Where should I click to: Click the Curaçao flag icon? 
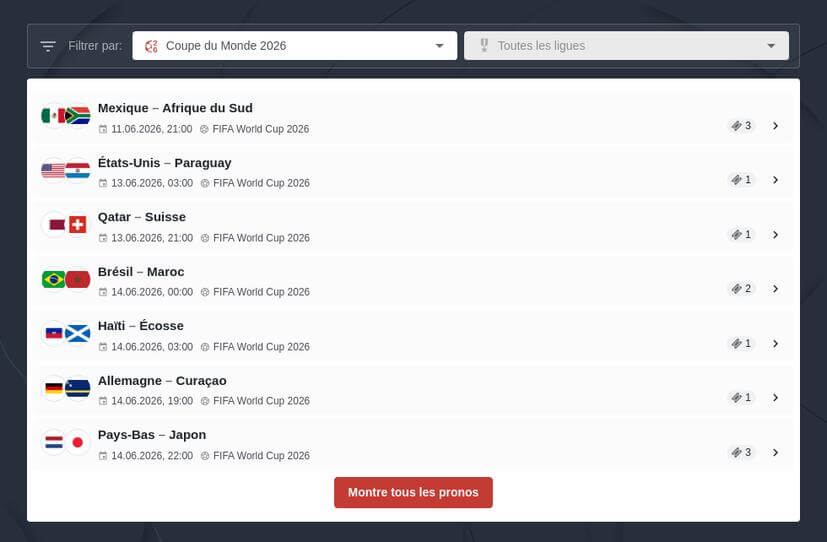(78, 388)
